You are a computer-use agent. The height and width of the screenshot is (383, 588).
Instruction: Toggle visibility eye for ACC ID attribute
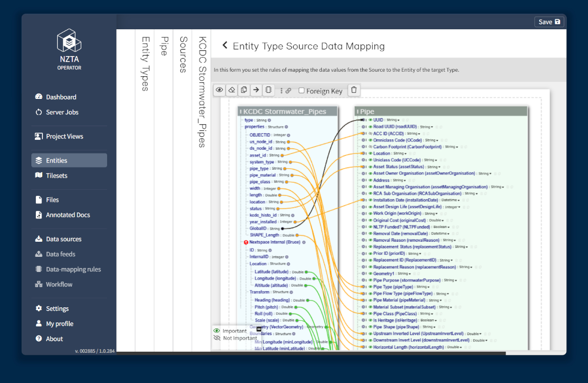click(x=370, y=133)
